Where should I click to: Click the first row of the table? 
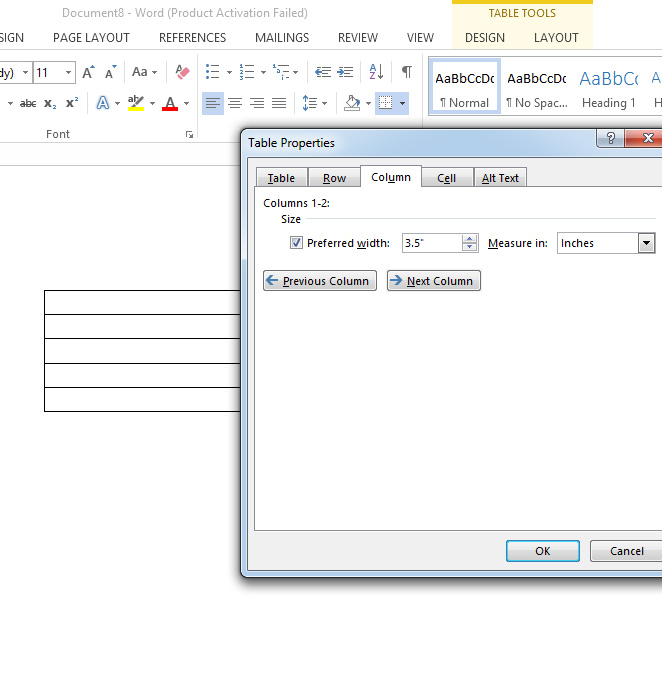click(142, 302)
